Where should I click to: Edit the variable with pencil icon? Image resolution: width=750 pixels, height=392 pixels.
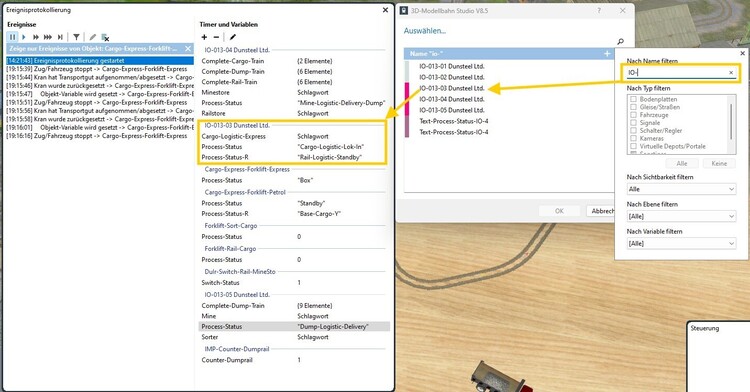[x=232, y=37]
